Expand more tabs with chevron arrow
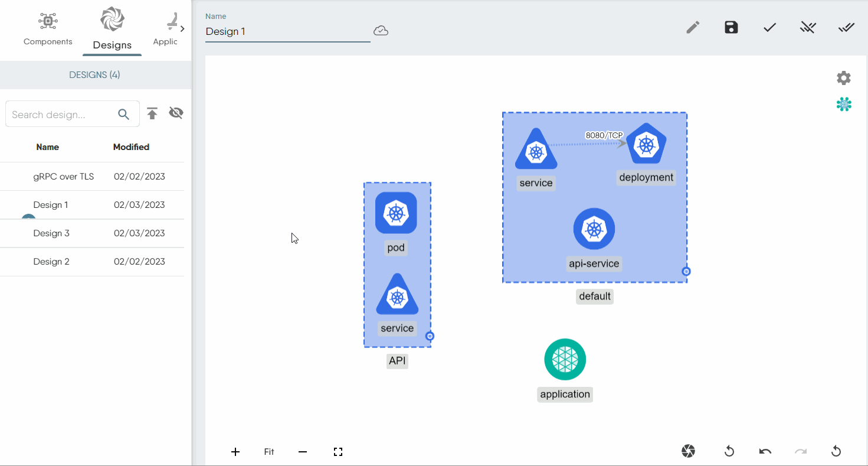The height and width of the screenshot is (466, 868). coord(182,28)
